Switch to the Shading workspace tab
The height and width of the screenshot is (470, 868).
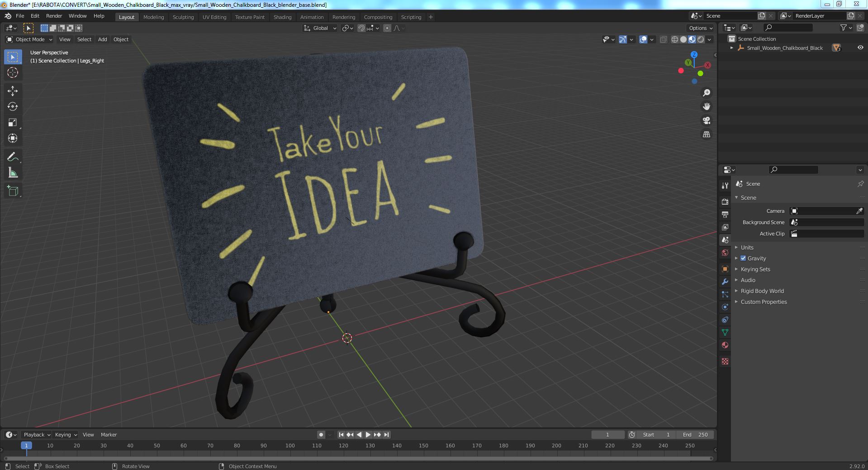(x=282, y=17)
